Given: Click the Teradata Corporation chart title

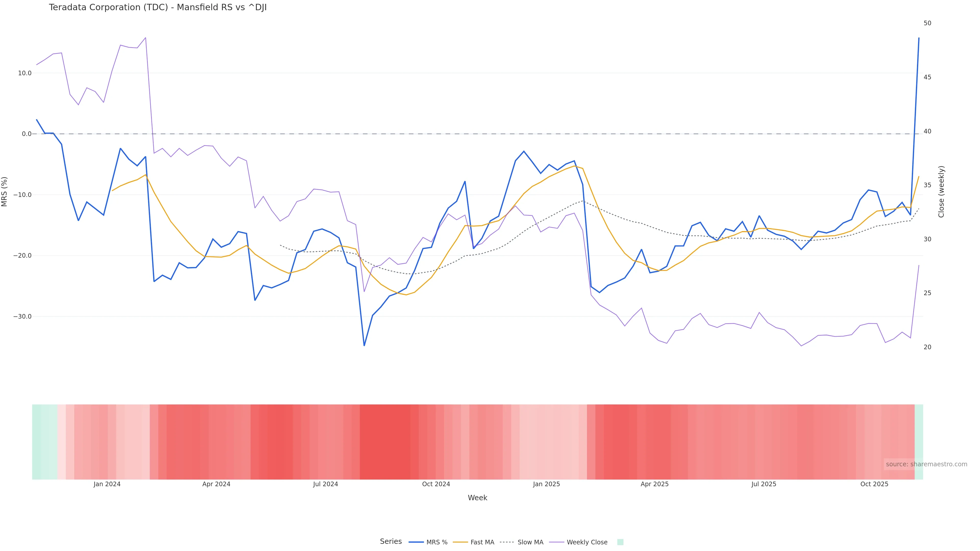Looking at the screenshot, I should point(157,8).
